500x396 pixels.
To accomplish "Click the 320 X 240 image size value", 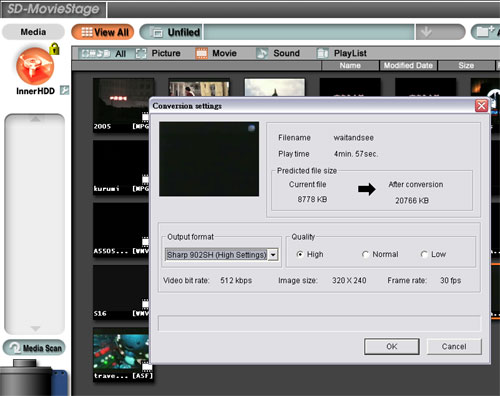I will (x=349, y=281).
